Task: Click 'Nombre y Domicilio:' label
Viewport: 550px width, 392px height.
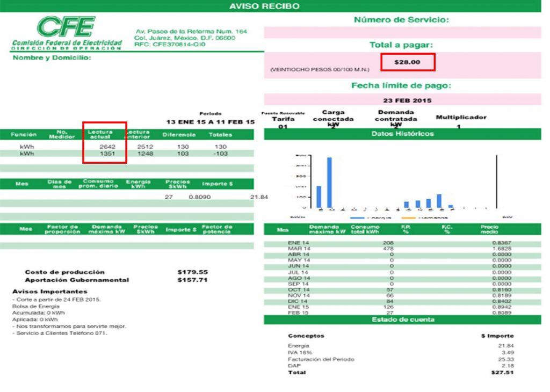Action: (52, 57)
